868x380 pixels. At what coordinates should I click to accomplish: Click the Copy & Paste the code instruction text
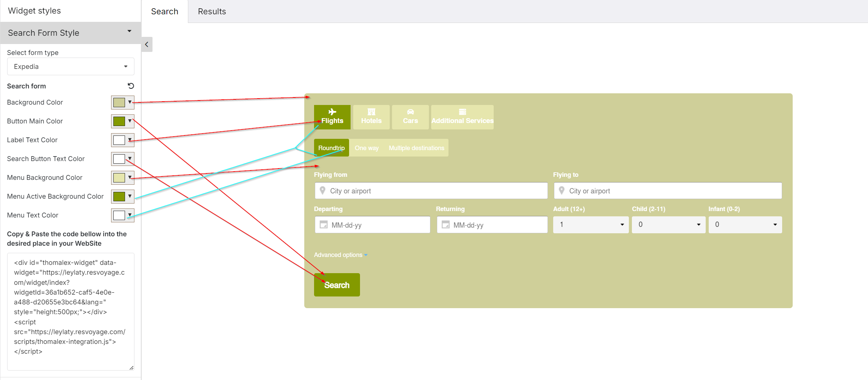pos(67,239)
